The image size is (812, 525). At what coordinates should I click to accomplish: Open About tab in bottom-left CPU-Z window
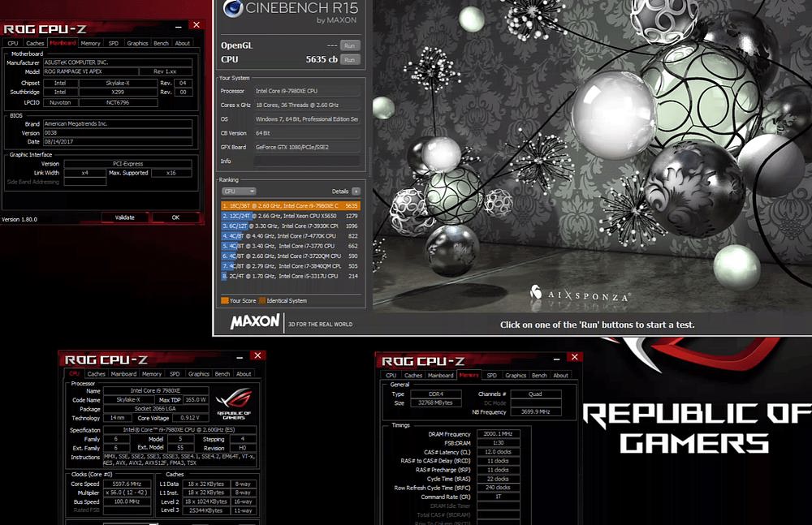click(244, 374)
